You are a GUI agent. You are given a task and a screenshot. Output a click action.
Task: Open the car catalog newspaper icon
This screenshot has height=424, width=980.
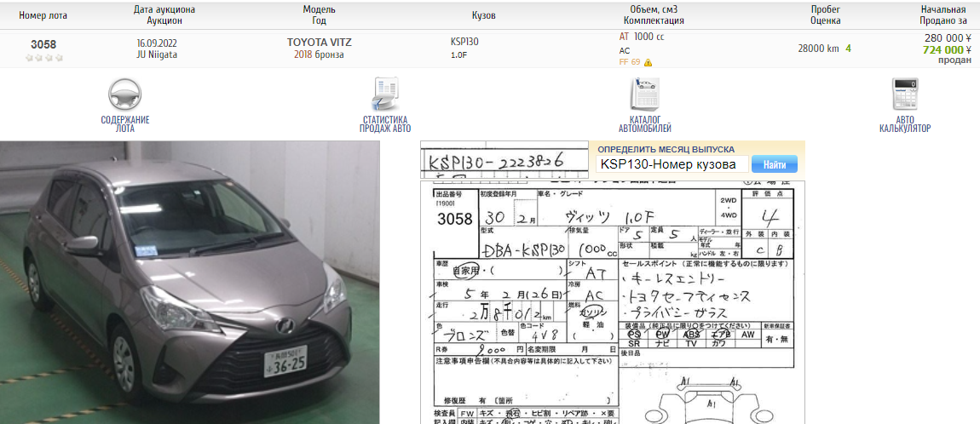click(x=644, y=95)
